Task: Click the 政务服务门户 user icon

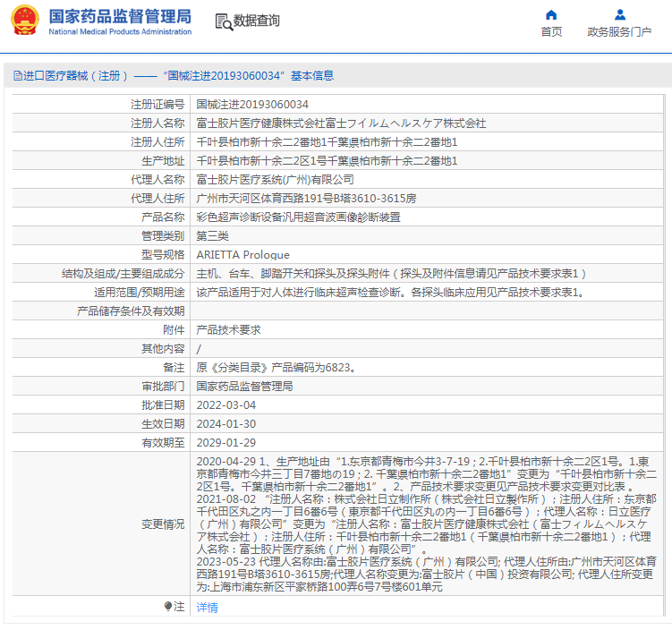Action: [x=620, y=15]
